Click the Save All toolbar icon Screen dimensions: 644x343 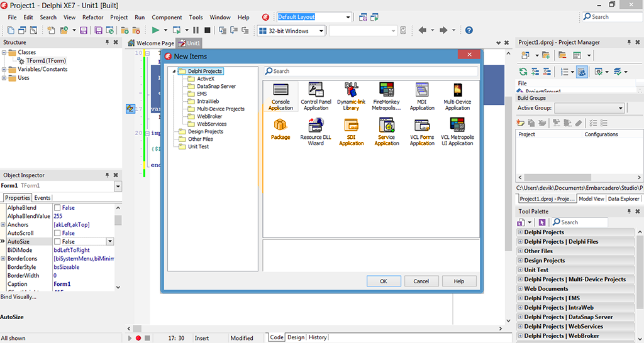pyautogui.click(x=99, y=30)
